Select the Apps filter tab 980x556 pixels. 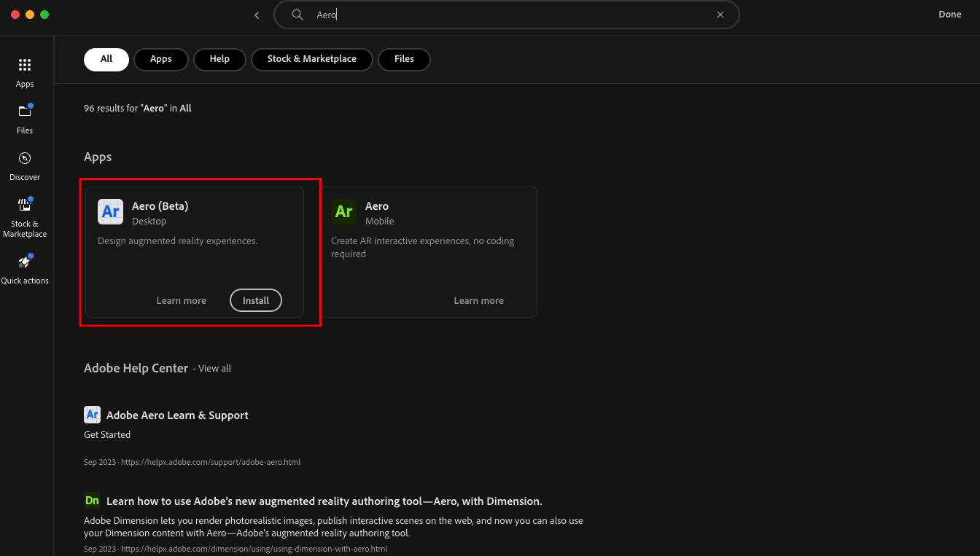pos(161,59)
